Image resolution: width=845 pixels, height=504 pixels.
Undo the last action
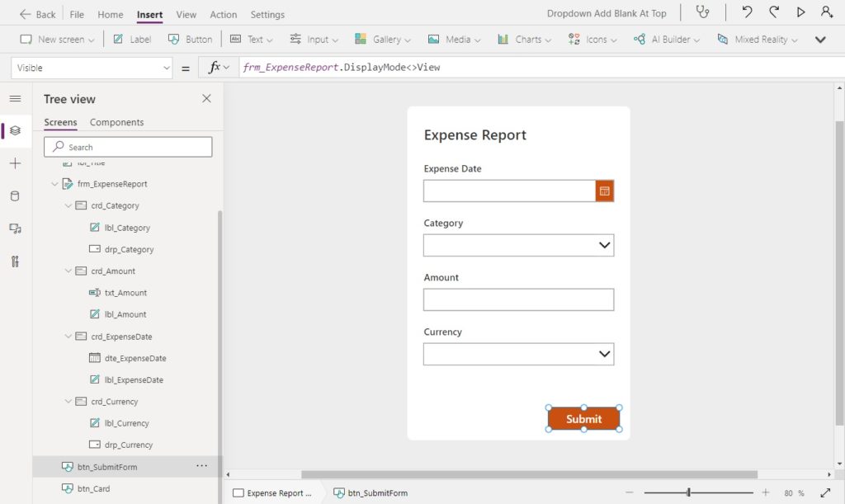(x=747, y=12)
